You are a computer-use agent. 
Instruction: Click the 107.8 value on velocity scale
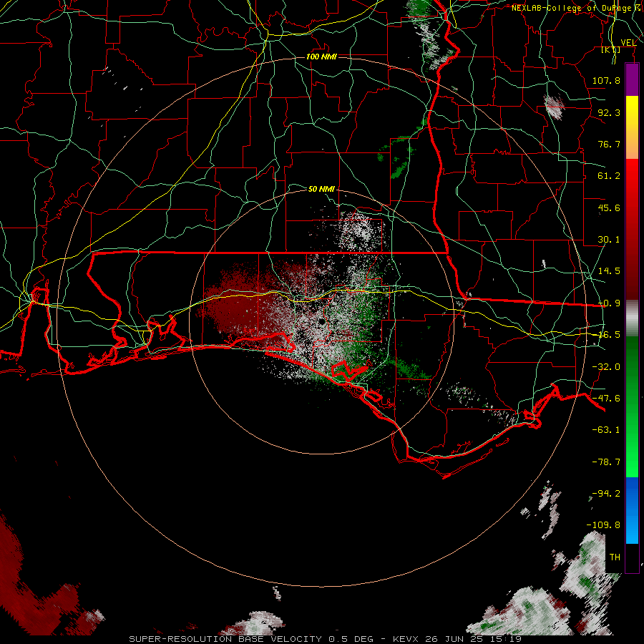pos(606,80)
